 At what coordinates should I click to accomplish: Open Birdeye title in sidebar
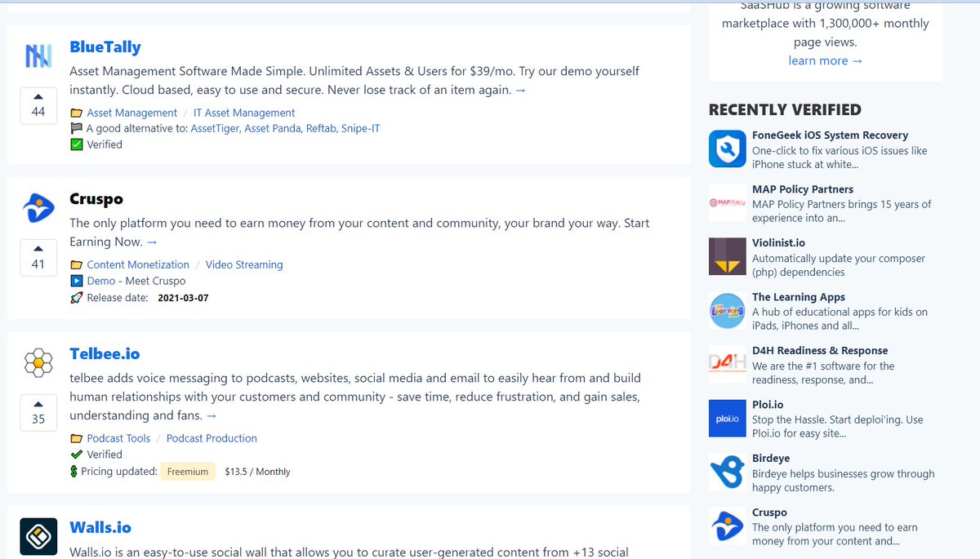771,459
